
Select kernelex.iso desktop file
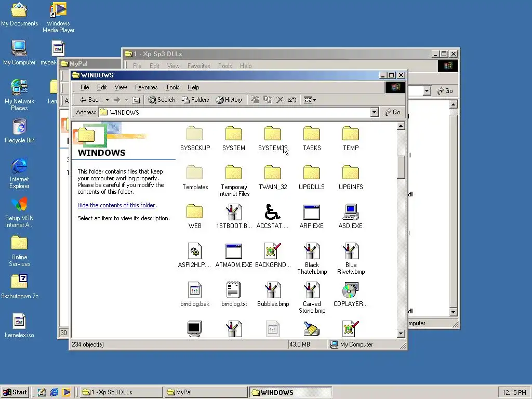point(19,326)
